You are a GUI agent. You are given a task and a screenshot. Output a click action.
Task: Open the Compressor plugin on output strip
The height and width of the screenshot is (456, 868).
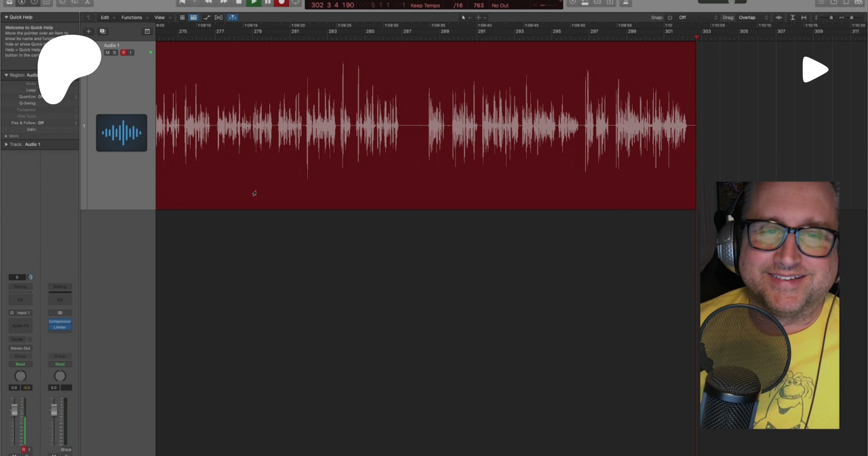point(60,321)
